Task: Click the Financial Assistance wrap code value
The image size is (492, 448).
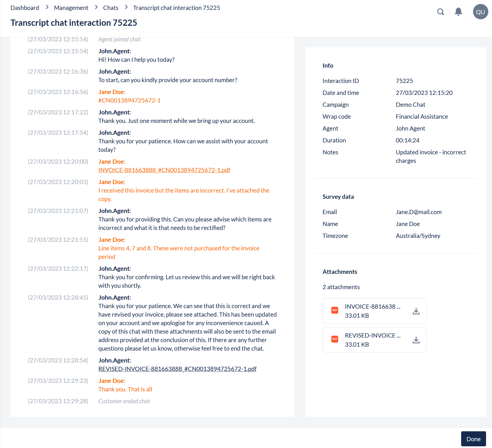Action: 422,117
